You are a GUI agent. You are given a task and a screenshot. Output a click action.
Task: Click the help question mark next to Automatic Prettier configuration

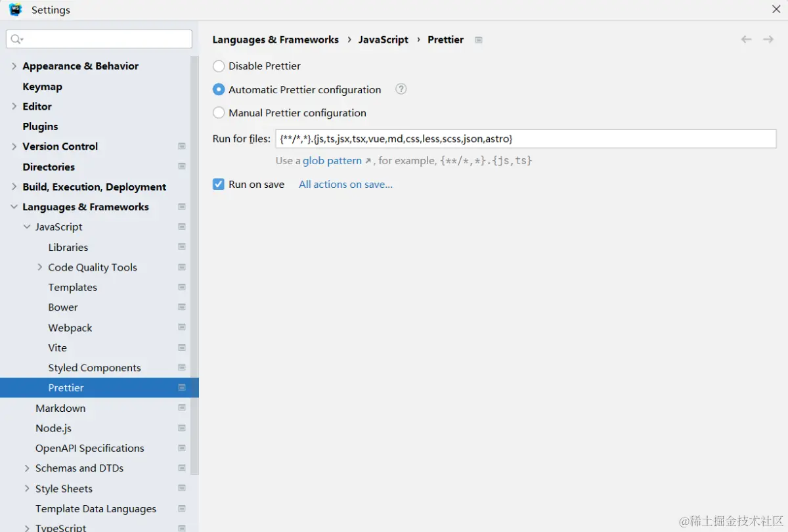point(401,89)
